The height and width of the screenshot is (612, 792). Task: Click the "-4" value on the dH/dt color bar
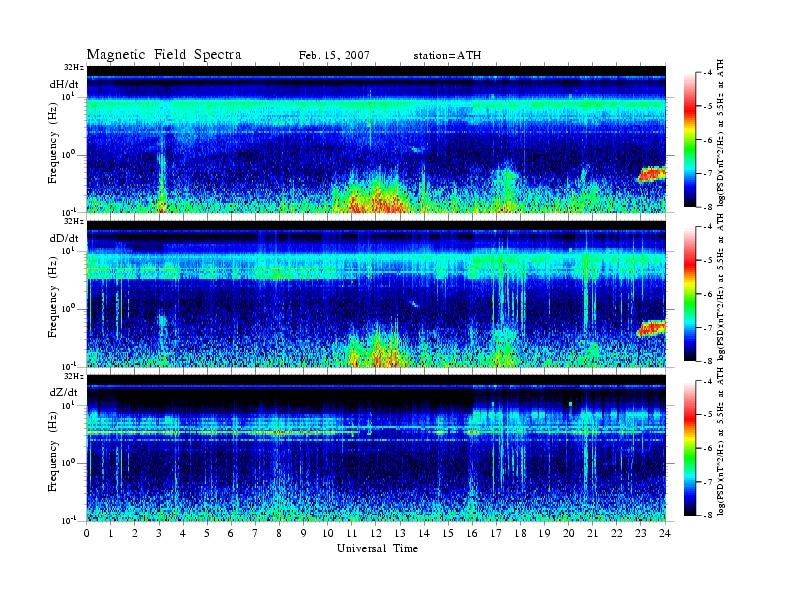pos(706,73)
